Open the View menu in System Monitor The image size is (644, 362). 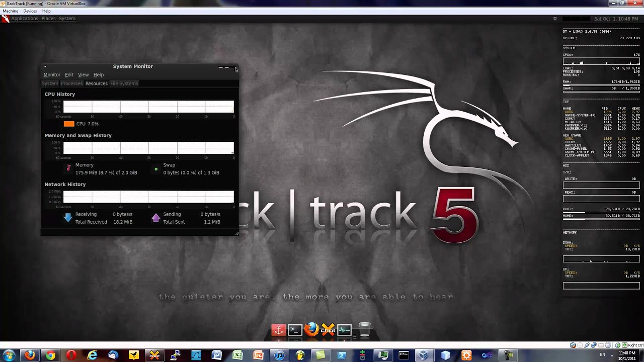pos(83,75)
